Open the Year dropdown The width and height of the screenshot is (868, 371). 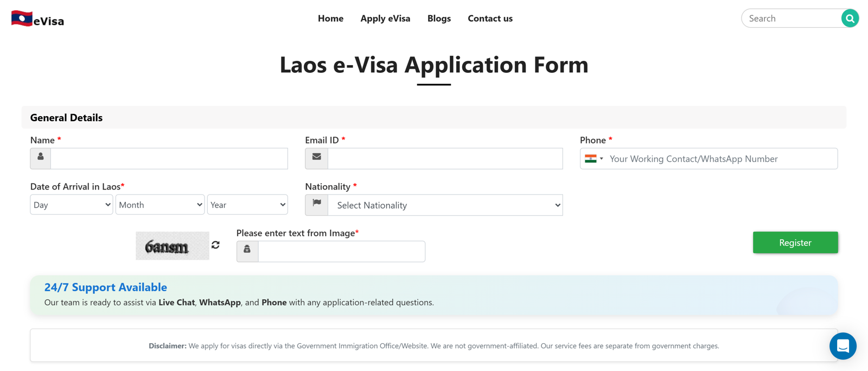247,205
